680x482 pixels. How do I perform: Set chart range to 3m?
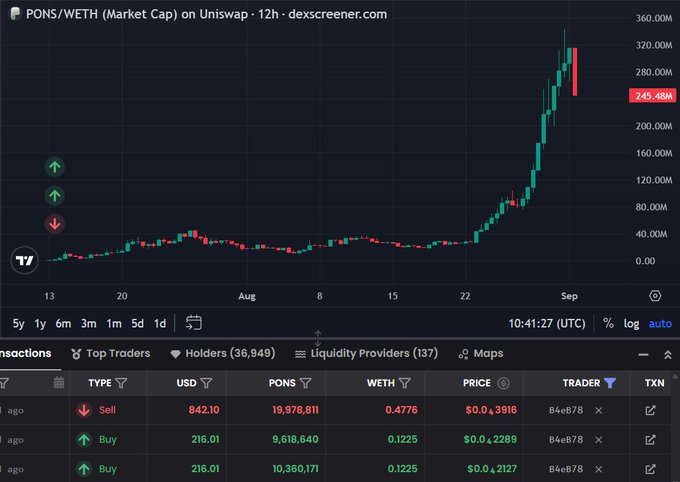point(89,324)
